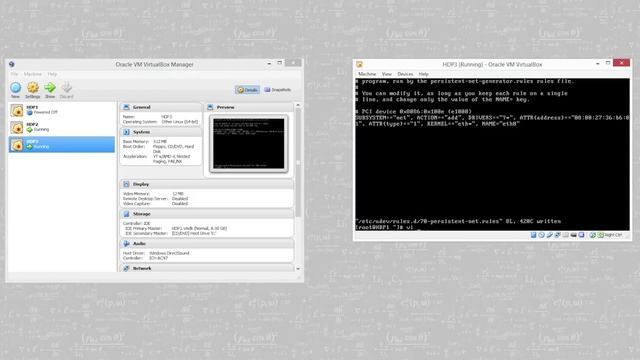Select HDP2 running virtual machine
The height and width of the screenshot is (360, 640).
point(62,127)
